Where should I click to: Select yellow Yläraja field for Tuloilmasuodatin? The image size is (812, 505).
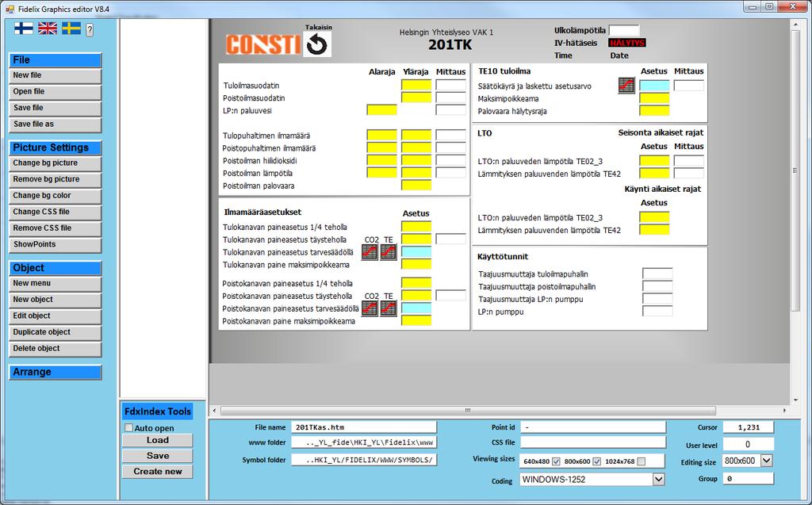pos(416,85)
